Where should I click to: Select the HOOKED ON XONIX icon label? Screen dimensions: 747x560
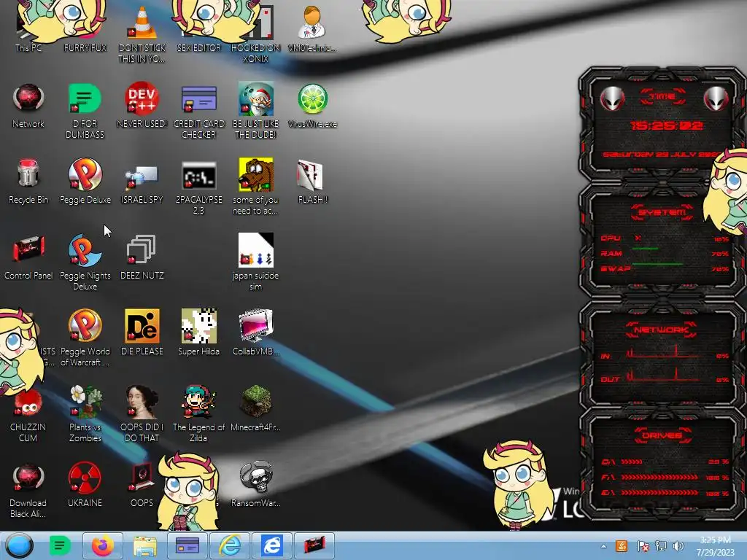tap(256, 53)
